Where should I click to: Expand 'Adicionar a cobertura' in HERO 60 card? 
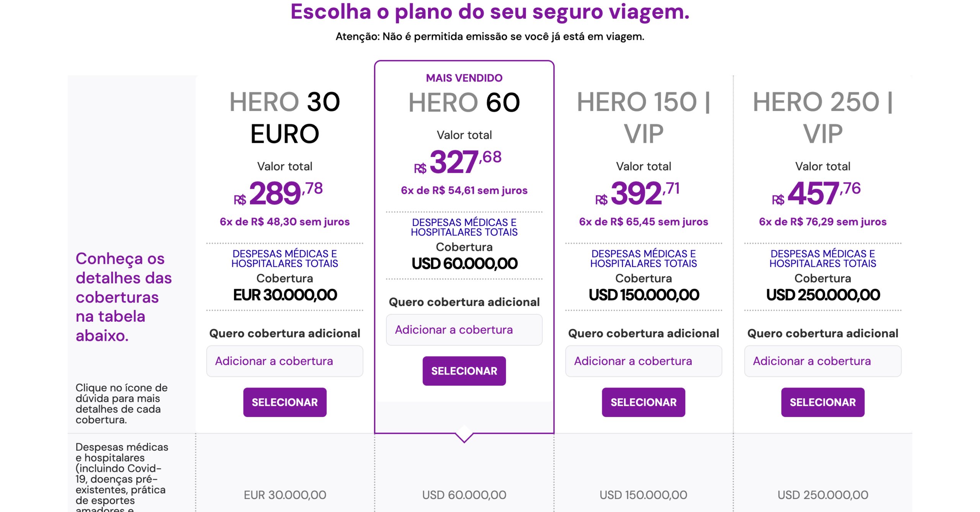pyautogui.click(x=464, y=330)
